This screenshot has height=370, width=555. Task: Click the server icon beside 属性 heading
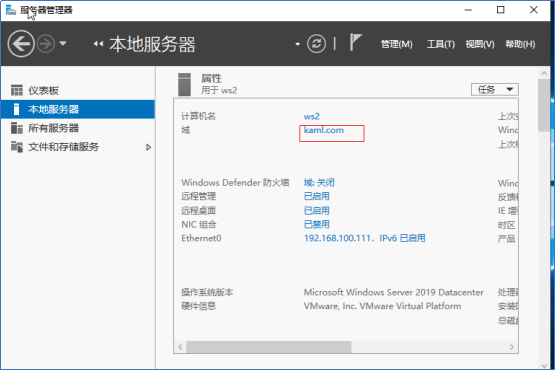[184, 84]
